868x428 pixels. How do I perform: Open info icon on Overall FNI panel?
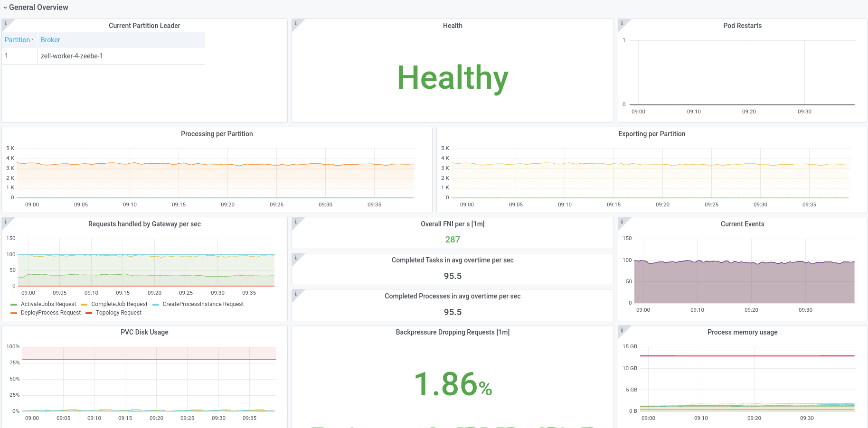[296, 222]
